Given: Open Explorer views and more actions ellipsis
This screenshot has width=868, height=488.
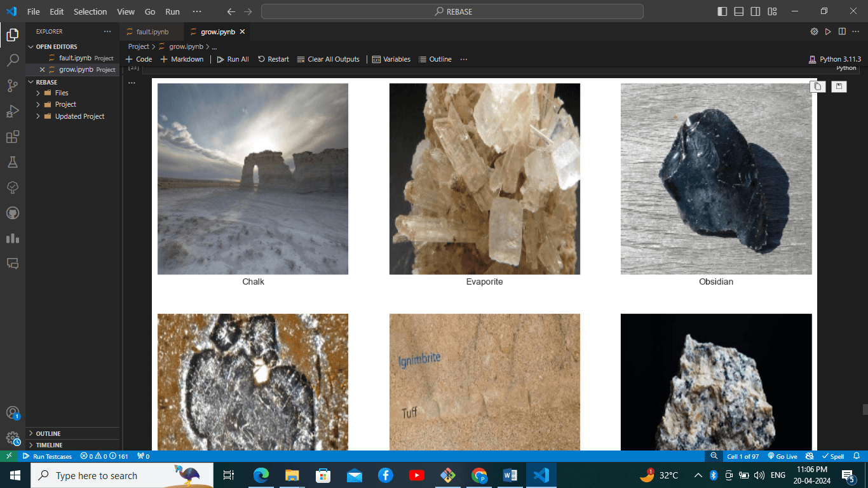Looking at the screenshot, I should tap(107, 31).
